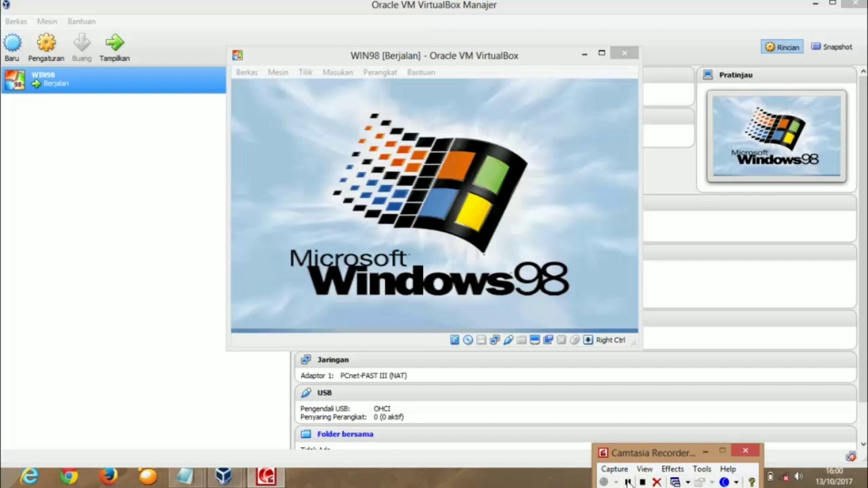Switch to Snapshot view
The width and height of the screenshot is (868, 488).
(832, 47)
